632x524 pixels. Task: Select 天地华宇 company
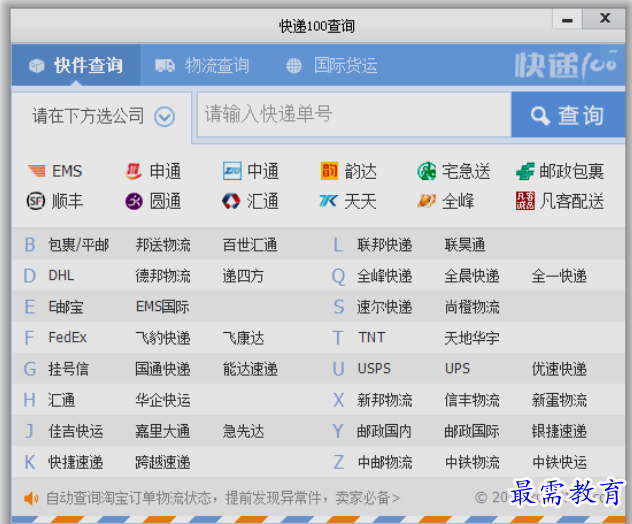(472, 338)
